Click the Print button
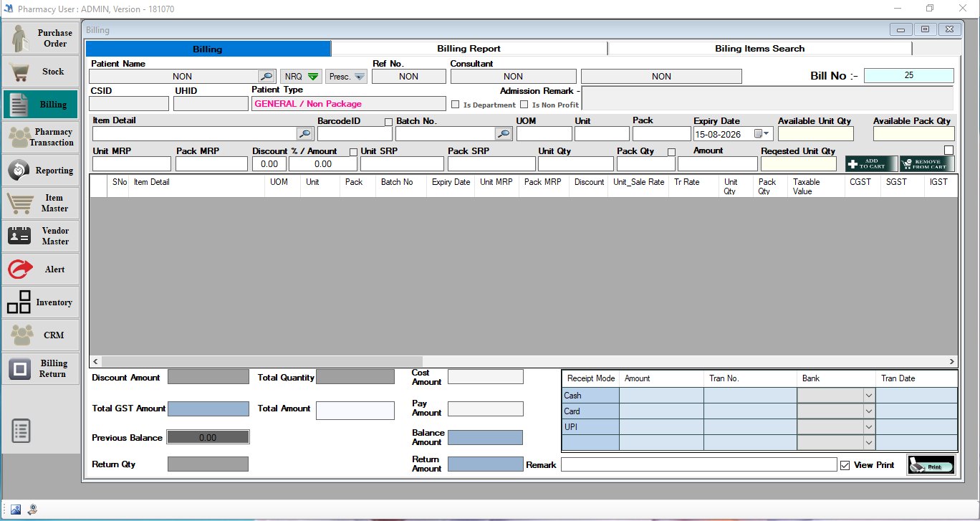Viewport: 980px width, 521px height. (931, 465)
